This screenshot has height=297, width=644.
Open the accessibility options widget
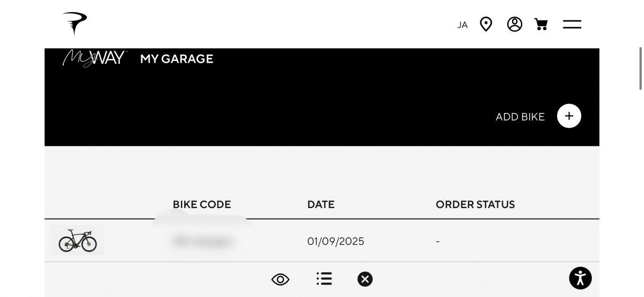pyautogui.click(x=580, y=278)
